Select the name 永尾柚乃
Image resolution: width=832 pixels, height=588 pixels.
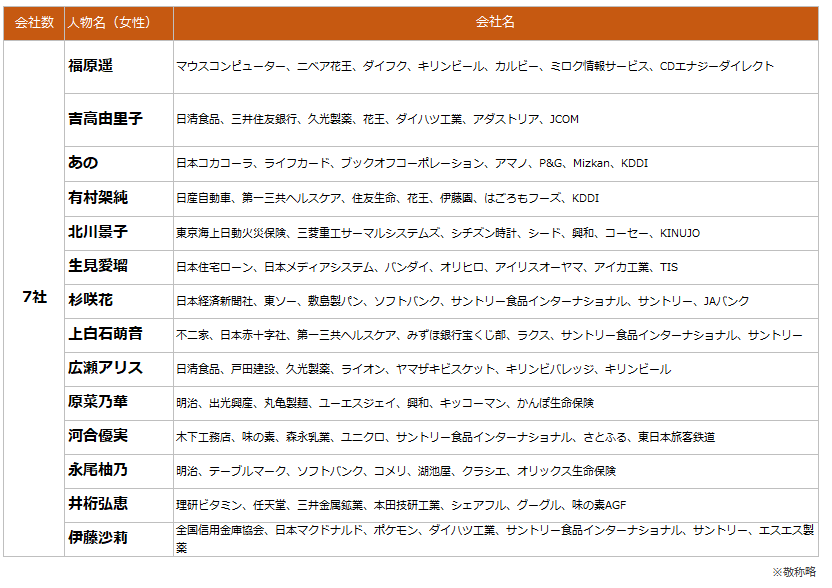98,470
